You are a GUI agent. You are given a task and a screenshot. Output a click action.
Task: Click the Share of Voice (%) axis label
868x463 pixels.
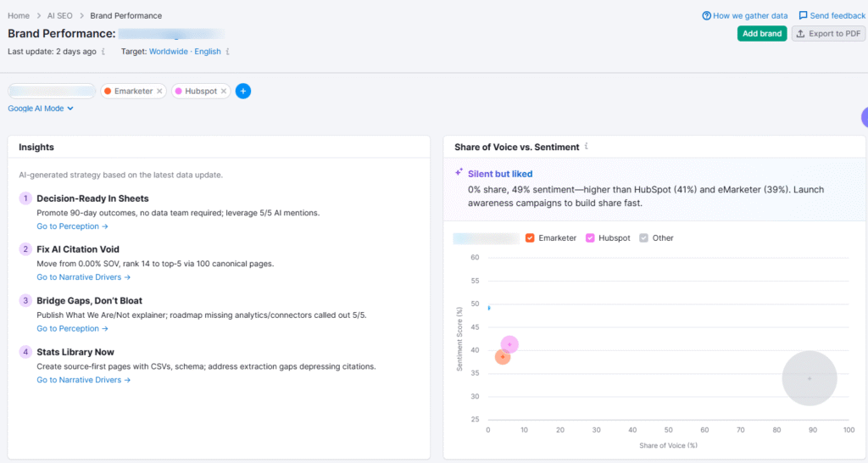coord(668,445)
